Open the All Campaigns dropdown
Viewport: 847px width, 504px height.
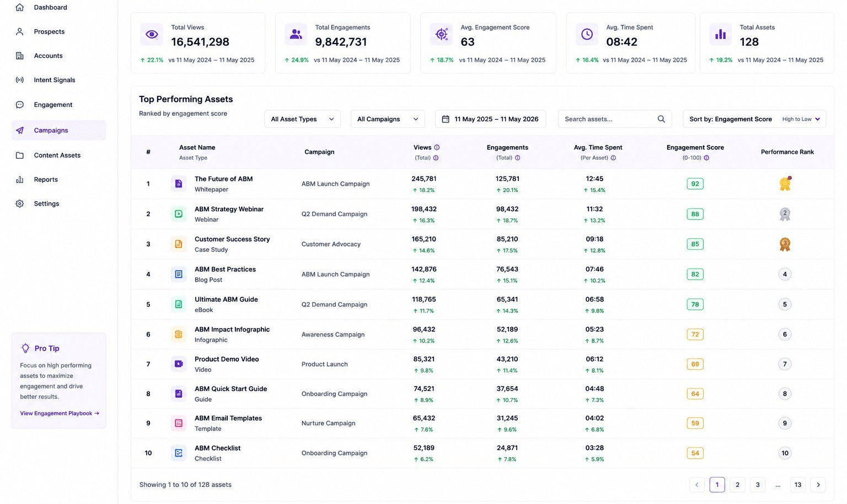click(x=388, y=119)
